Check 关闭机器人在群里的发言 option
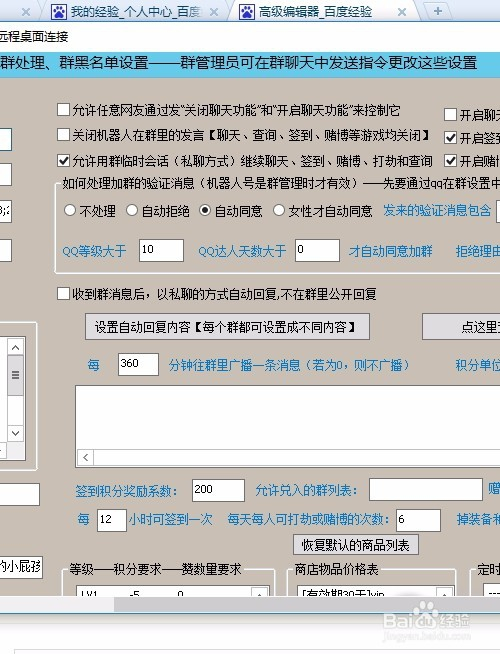This screenshot has height=654, width=500. click(63, 135)
